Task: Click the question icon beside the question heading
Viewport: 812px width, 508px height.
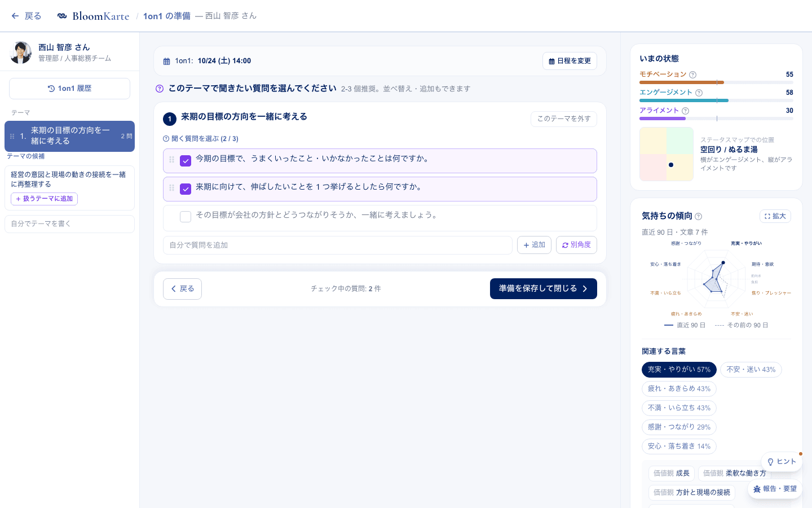Action: [x=160, y=89]
